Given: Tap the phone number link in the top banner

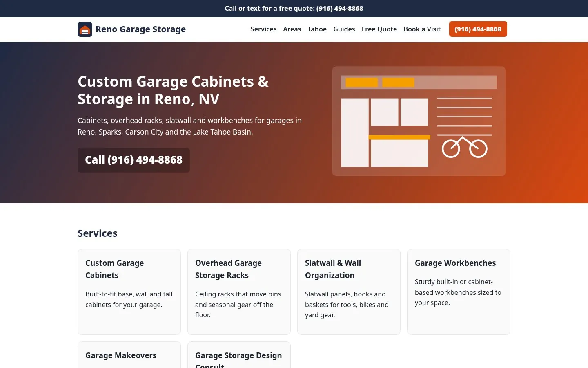Looking at the screenshot, I should (x=340, y=8).
